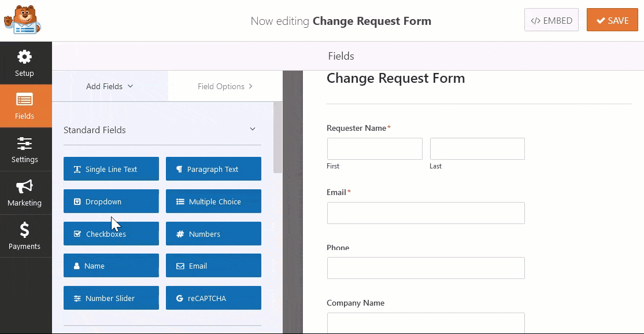Collapse the Standard Fields section
644x334 pixels.
click(x=252, y=129)
